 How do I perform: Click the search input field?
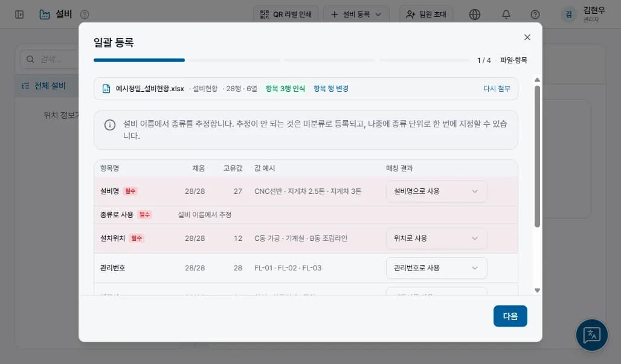(50, 59)
